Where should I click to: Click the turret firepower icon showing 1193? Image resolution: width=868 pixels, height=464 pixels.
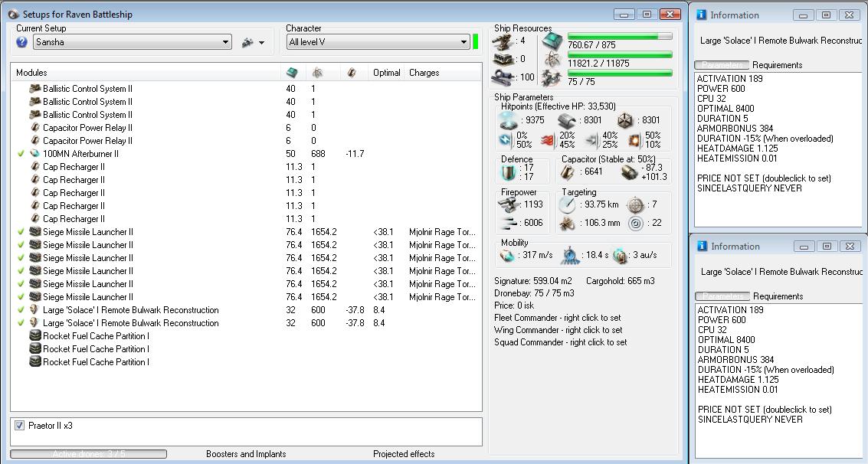(x=507, y=204)
